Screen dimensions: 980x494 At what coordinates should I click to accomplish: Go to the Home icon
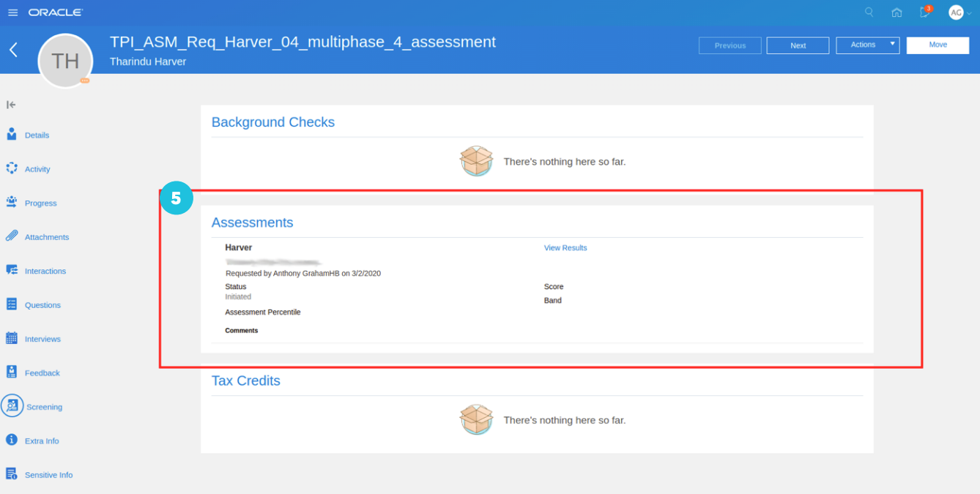[897, 12]
